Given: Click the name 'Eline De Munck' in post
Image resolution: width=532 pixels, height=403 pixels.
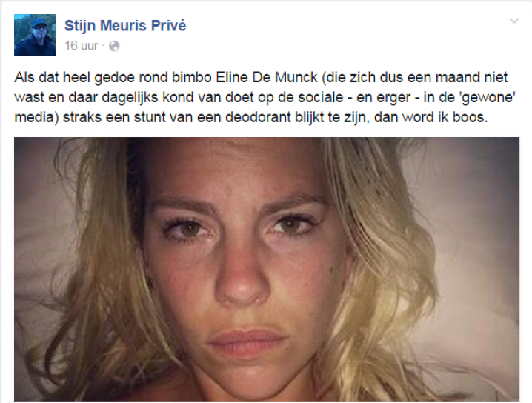Looking at the screenshot, I should 266,77.
